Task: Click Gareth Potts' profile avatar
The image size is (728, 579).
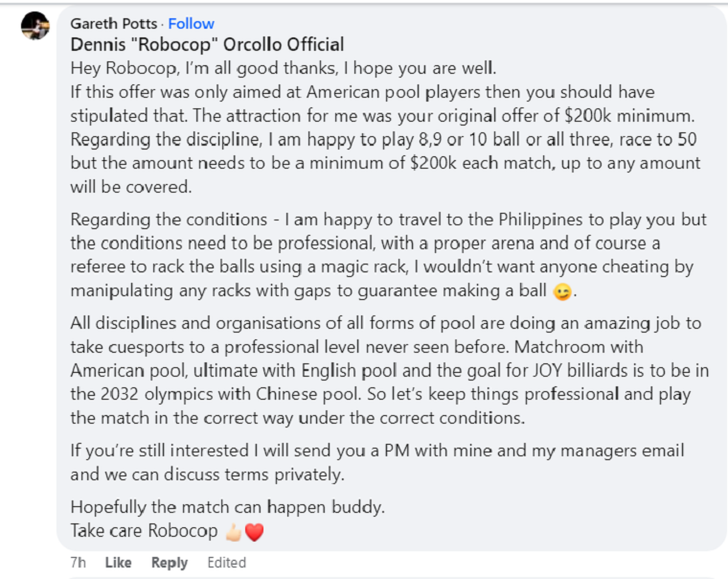Action: (x=35, y=27)
